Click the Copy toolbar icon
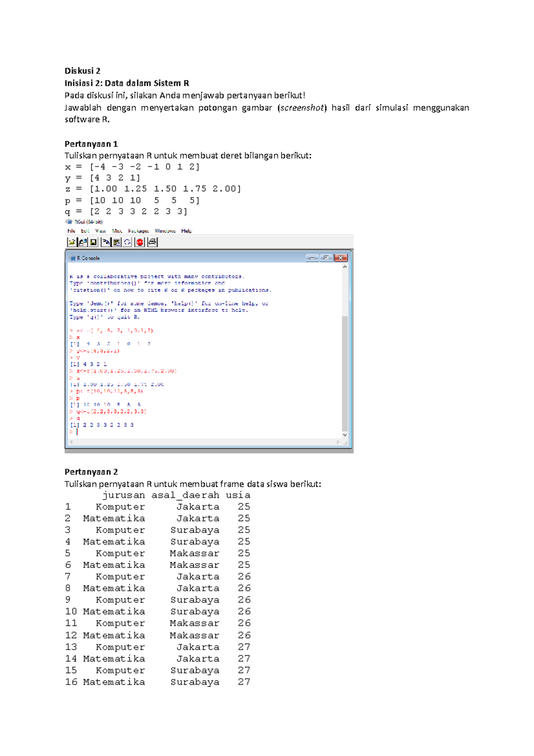 click(105, 242)
